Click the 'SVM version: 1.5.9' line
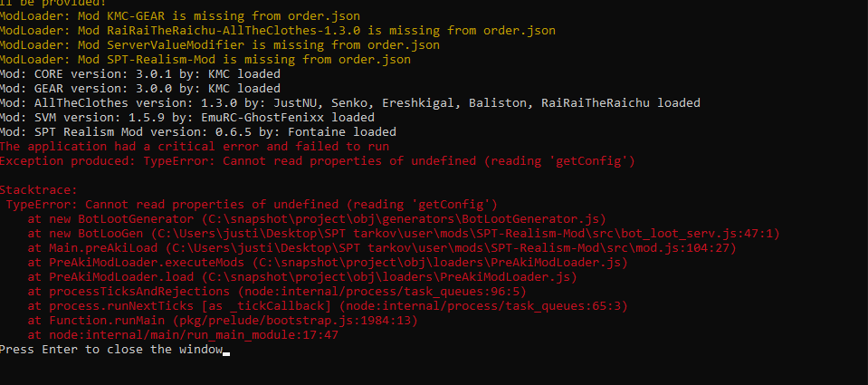This screenshot has height=385, width=868. pyautogui.click(x=187, y=117)
